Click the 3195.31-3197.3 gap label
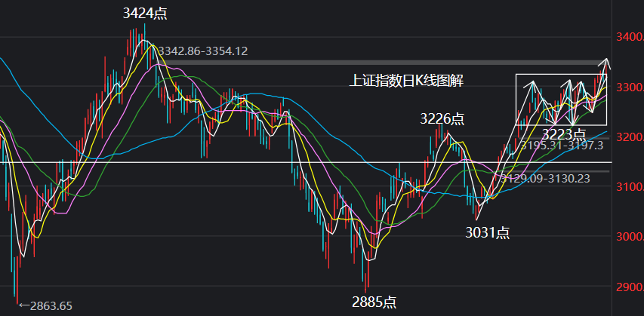644x316 pixels. (562, 146)
